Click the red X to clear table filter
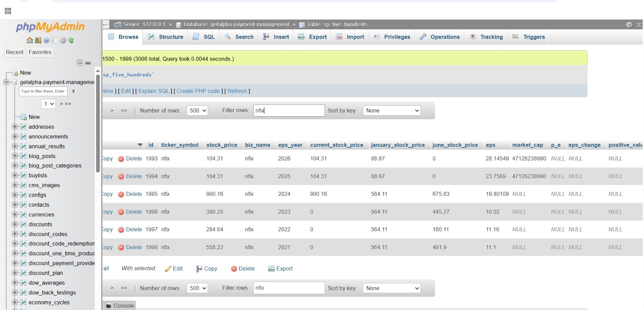Image resolution: width=644 pixels, height=310 pixels. tap(73, 91)
